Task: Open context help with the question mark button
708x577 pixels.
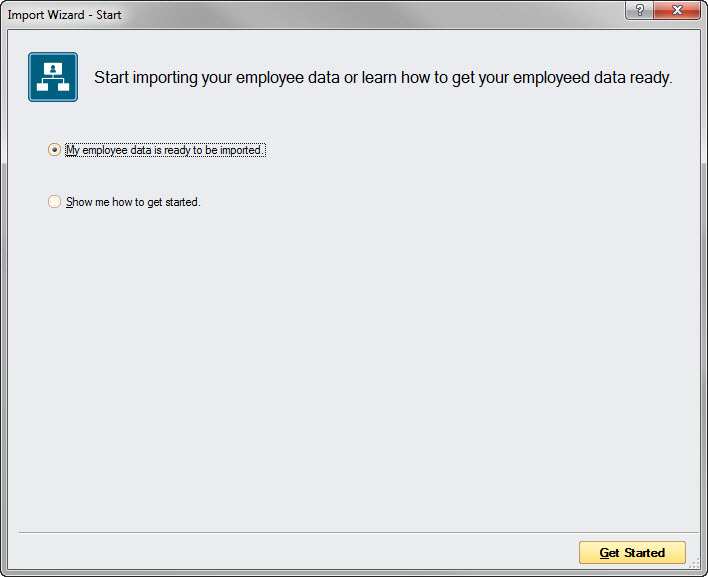Action: tap(639, 10)
